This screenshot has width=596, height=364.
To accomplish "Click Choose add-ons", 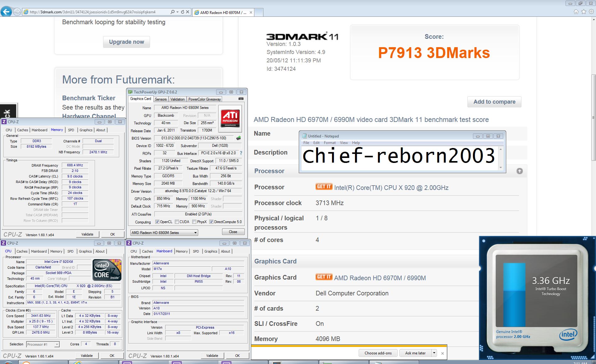I will click(x=378, y=353).
